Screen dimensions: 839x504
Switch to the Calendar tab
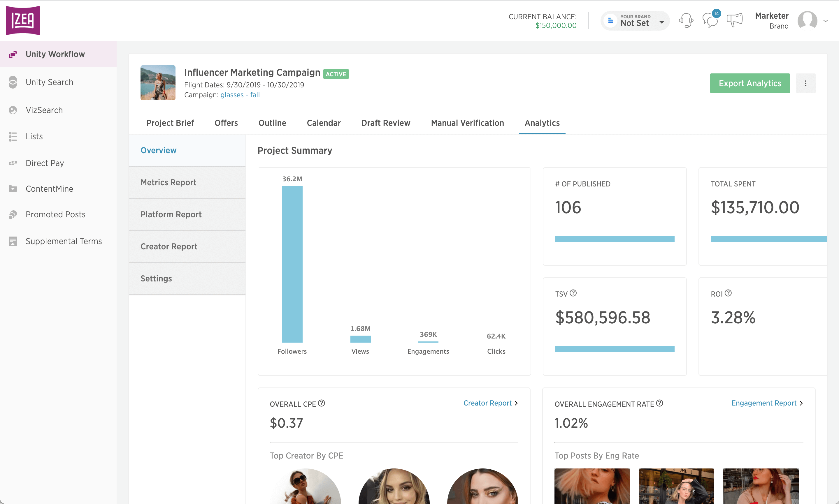coord(324,123)
